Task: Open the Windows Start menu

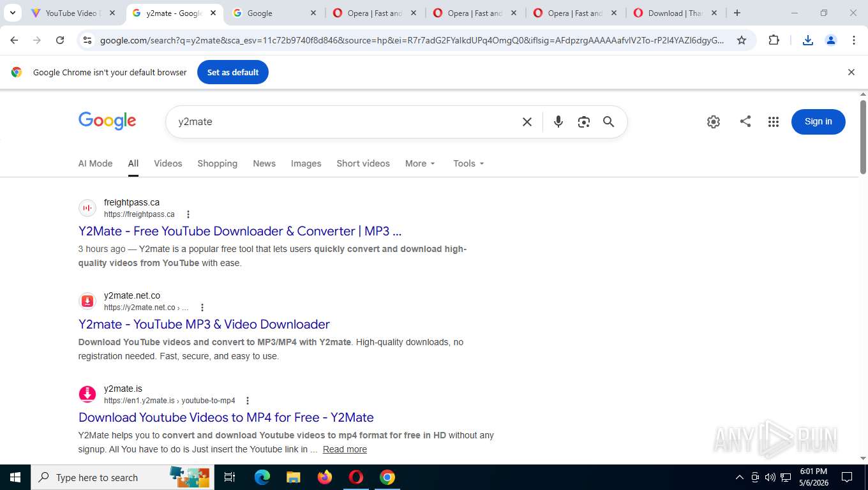Action: click(x=15, y=477)
